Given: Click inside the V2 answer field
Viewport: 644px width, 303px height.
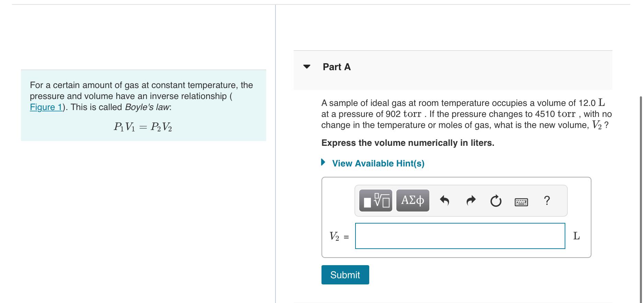Looking at the screenshot, I should point(460,236).
